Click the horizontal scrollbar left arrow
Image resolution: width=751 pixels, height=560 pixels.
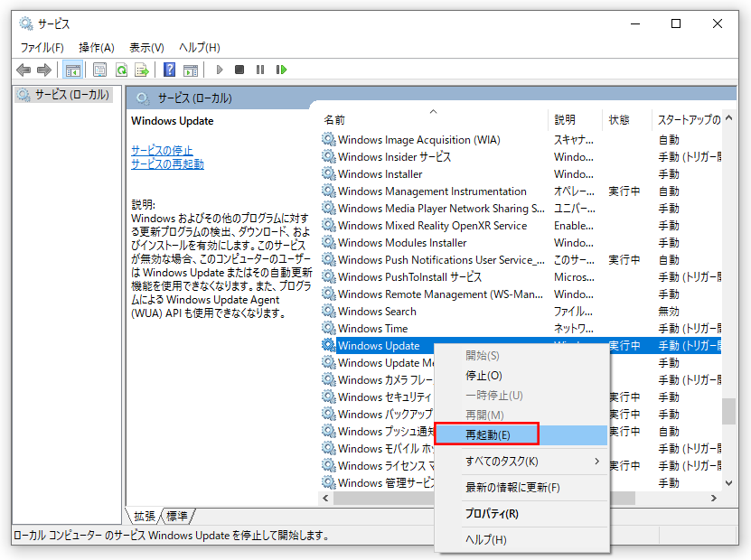click(325, 499)
